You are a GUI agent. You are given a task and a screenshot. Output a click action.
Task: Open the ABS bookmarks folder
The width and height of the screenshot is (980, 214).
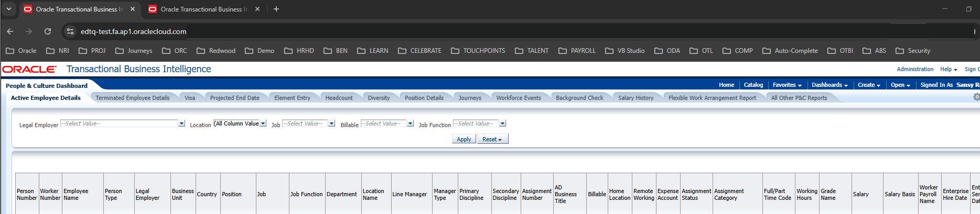[x=875, y=51]
